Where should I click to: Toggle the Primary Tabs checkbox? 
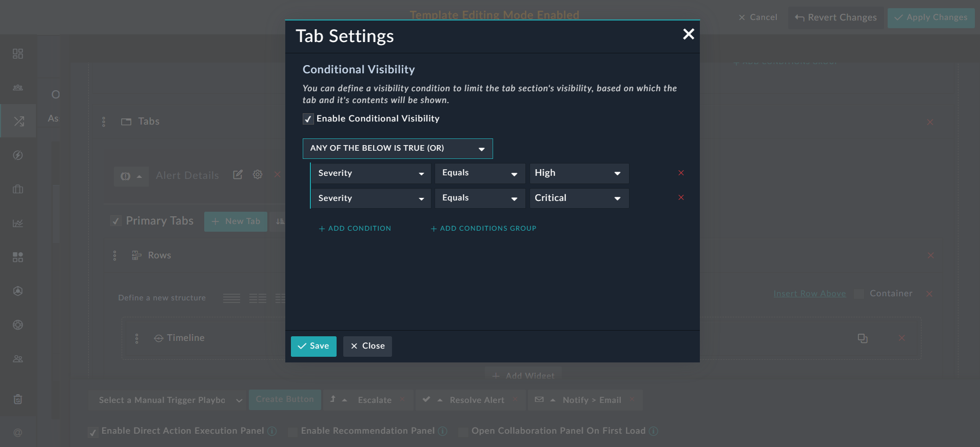[x=116, y=221]
